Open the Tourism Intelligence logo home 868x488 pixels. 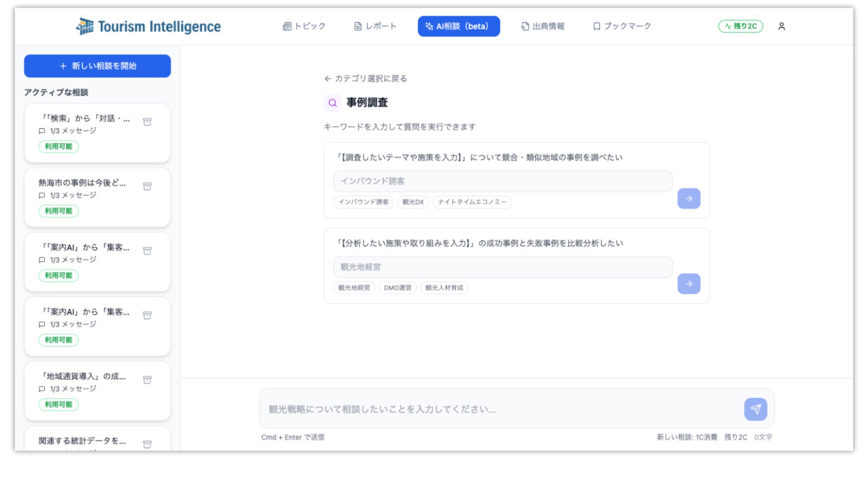point(148,26)
